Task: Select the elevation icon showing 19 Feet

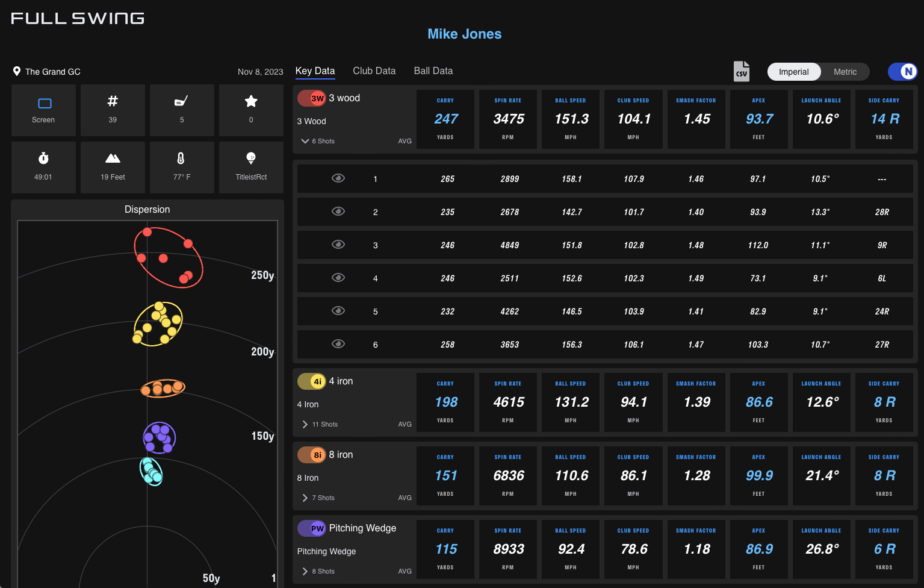Action: [113, 167]
